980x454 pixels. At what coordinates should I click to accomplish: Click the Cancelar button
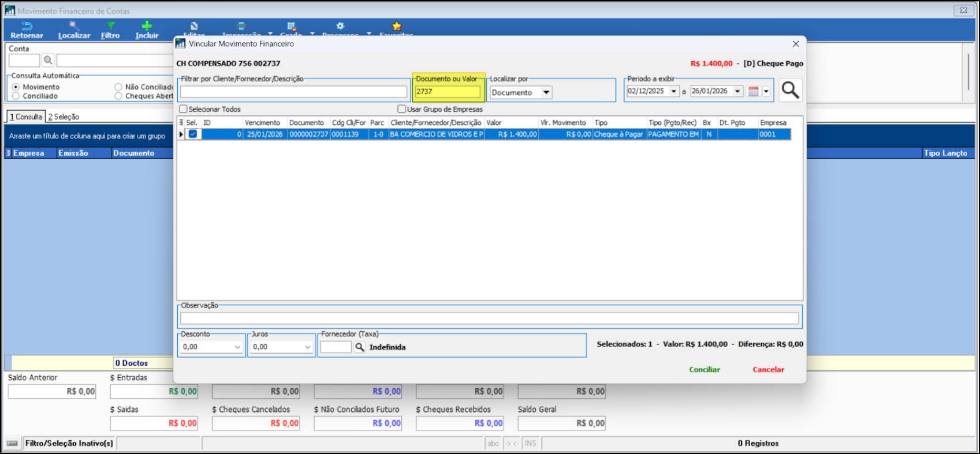pyautogui.click(x=768, y=369)
